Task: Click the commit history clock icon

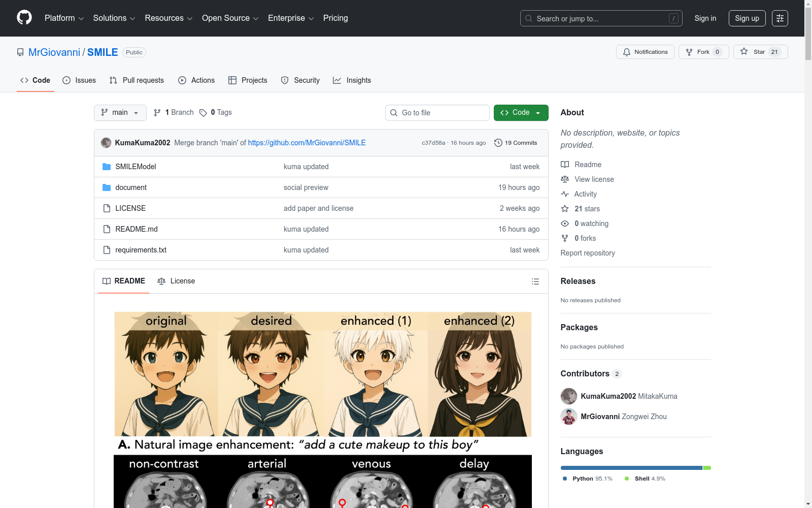Action: 498,143
